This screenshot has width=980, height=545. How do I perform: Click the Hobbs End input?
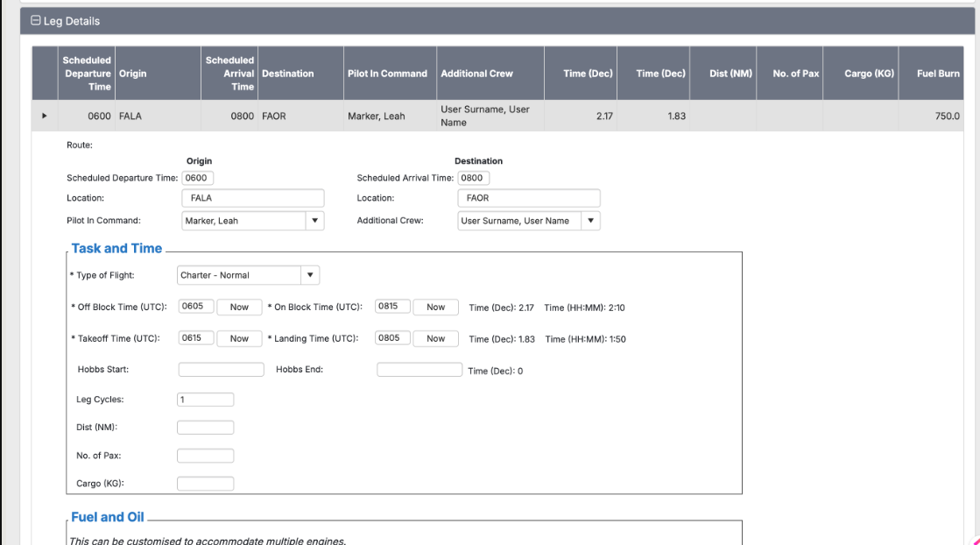419,370
